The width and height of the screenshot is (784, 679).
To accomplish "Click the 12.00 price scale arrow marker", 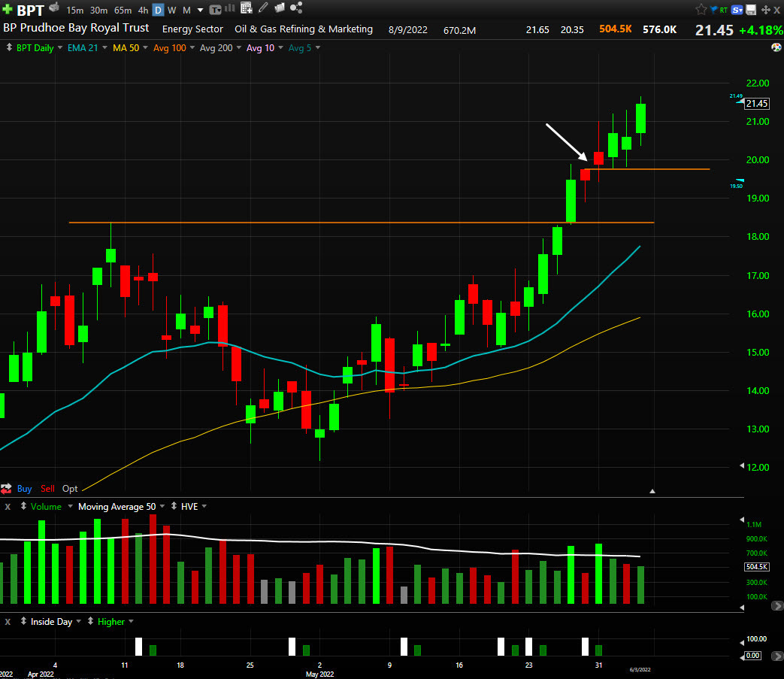I will coord(741,465).
